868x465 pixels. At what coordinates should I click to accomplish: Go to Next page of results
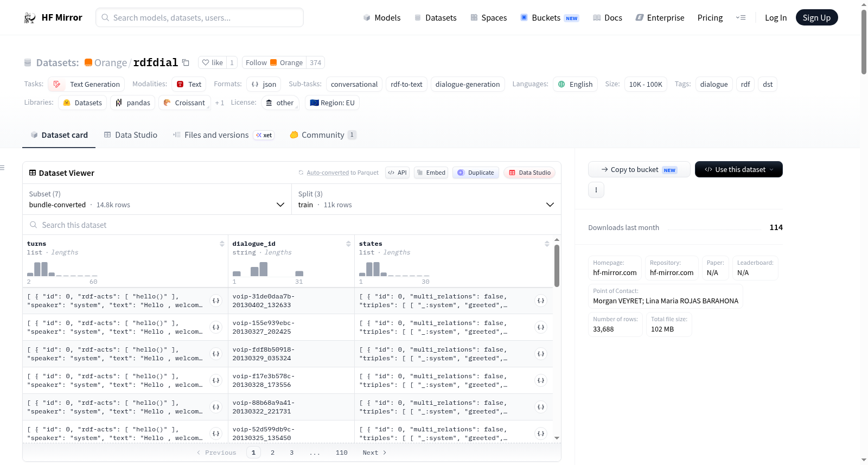[x=374, y=453]
